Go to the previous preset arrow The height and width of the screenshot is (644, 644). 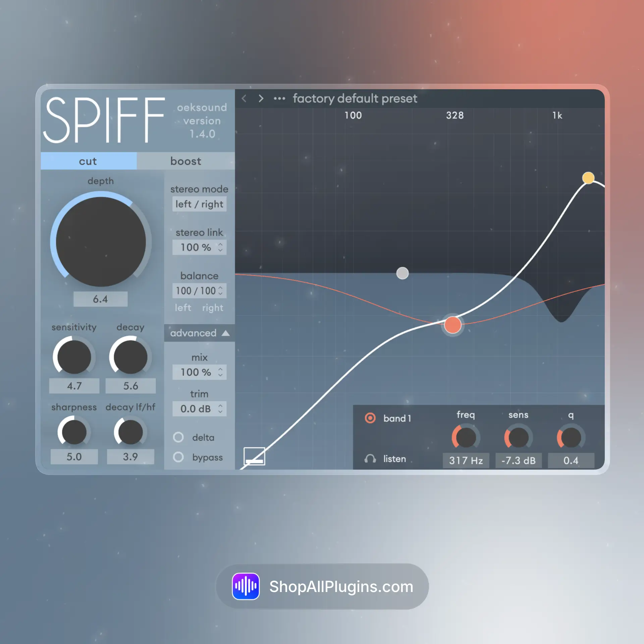coord(244,98)
